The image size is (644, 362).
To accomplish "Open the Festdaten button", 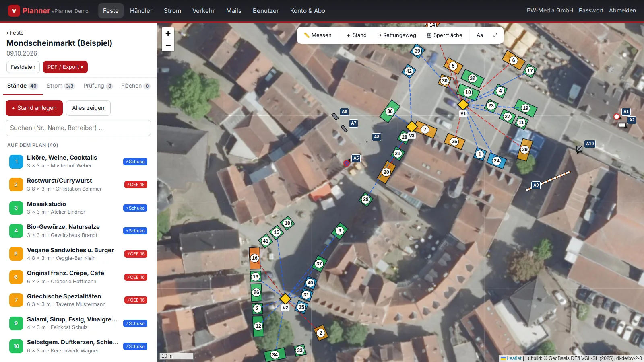I will click(x=23, y=67).
